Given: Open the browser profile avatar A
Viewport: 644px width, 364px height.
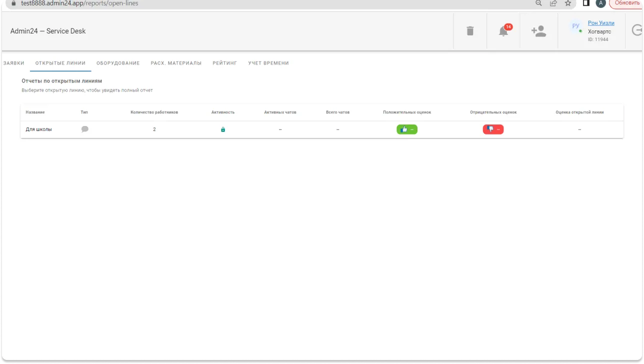Looking at the screenshot, I should pos(600,3).
